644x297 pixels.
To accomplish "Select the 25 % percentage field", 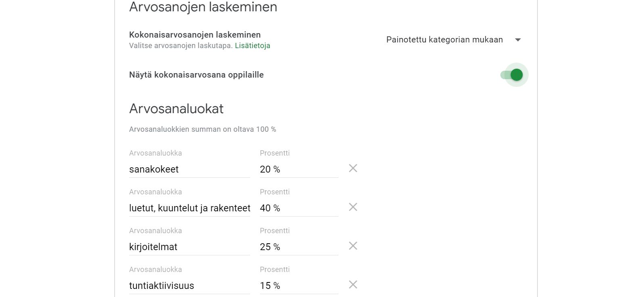I will pos(299,247).
